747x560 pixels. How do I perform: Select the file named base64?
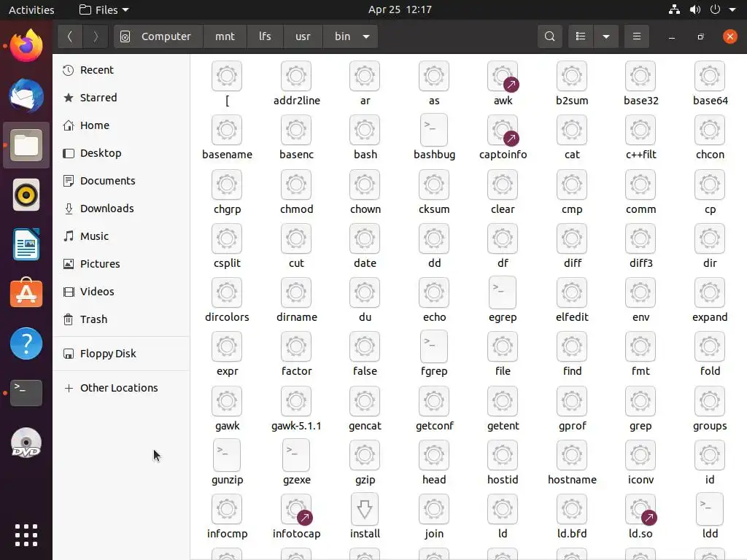click(x=710, y=84)
